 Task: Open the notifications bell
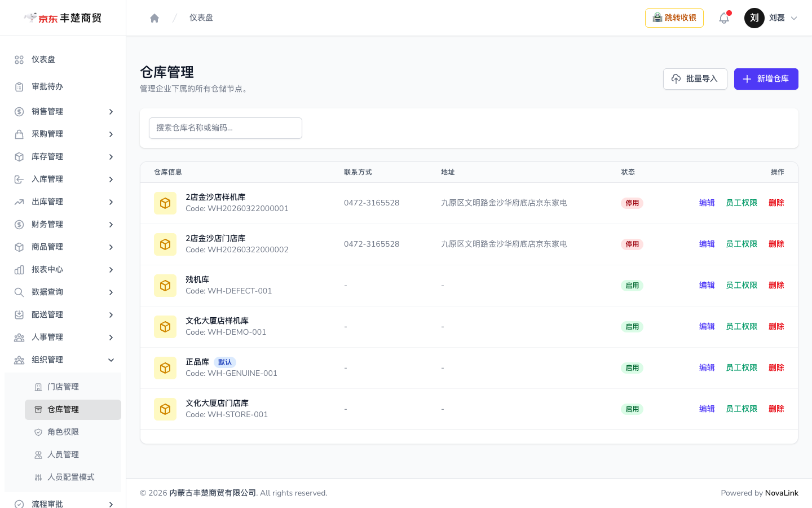click(x=724, y=18)
